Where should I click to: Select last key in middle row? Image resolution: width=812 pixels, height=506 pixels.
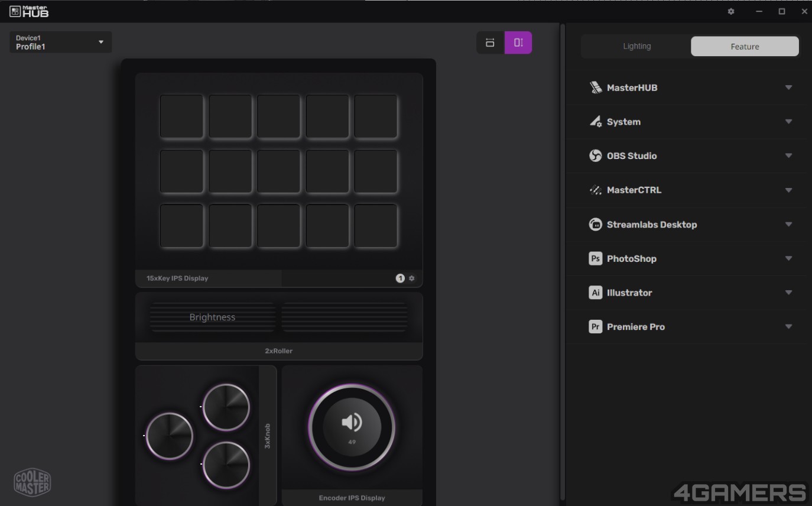376,171
